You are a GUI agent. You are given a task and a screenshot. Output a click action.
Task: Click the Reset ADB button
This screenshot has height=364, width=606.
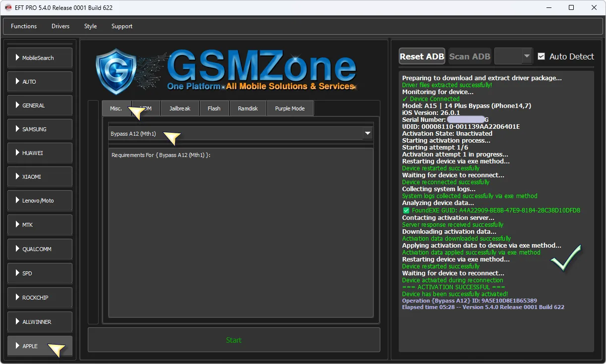[x=422, y=56]
